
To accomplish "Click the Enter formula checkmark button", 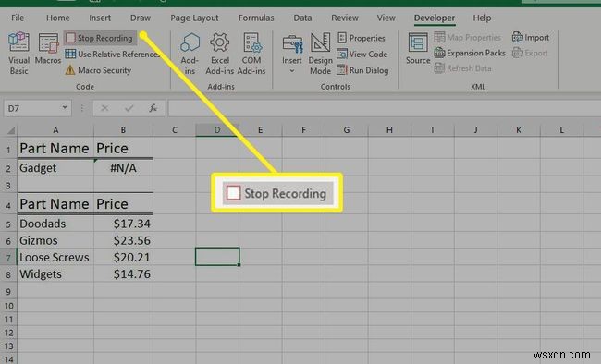I will tap(129, 108).
